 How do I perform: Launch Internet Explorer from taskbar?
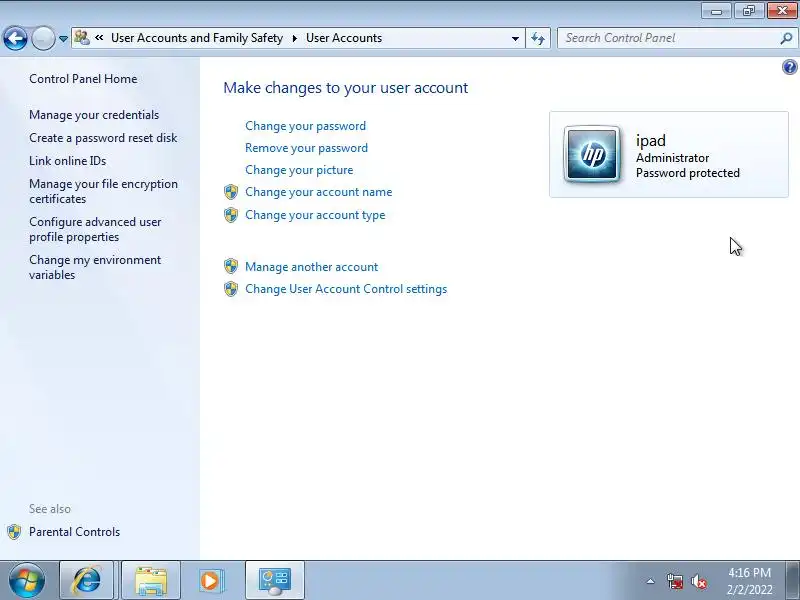(86, 580)
